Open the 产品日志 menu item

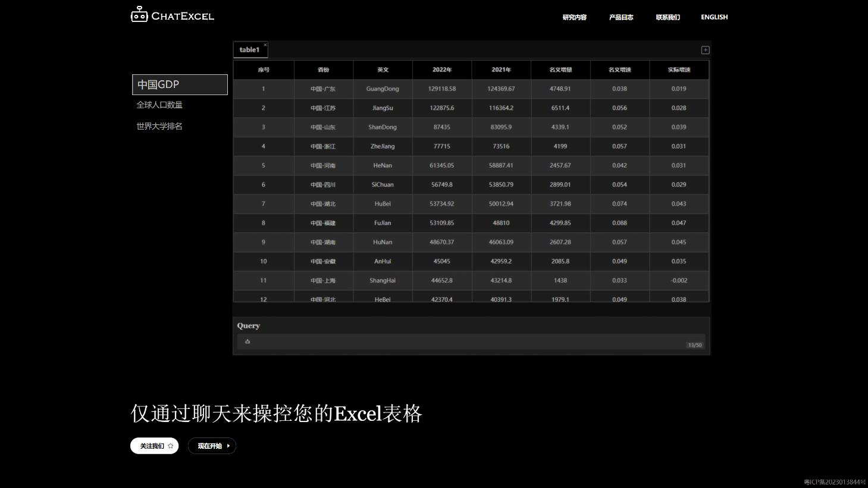coord(621,17)
